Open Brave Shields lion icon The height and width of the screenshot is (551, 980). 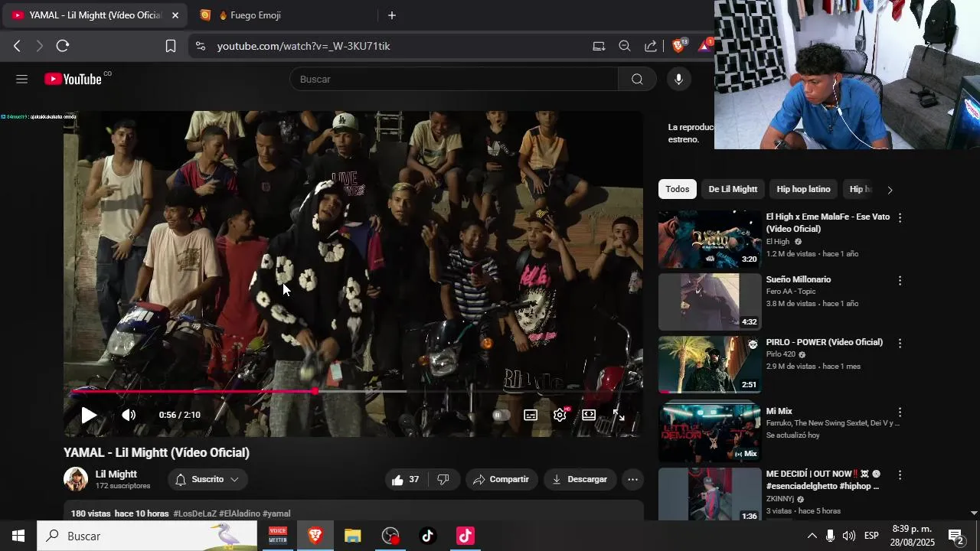point(678,46)
